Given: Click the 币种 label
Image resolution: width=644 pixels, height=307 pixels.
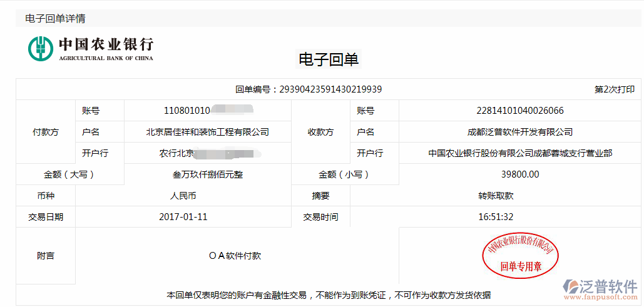Looking at the screenshot, I should [46, 196].
